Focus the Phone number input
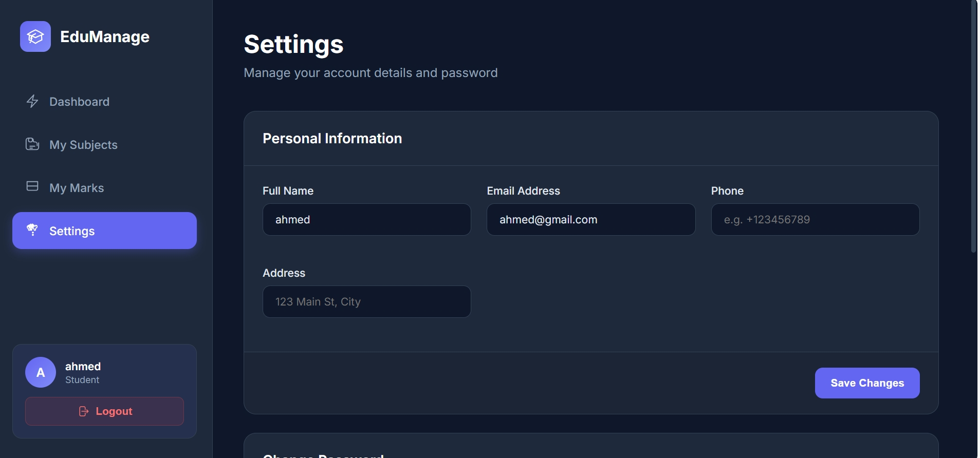 coord(815,220)
